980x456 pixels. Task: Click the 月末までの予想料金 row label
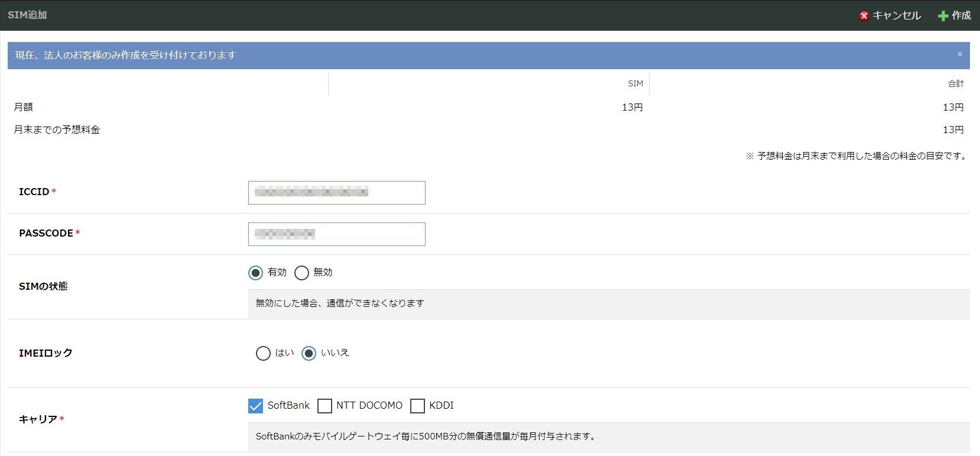click(x=57, y=130)
